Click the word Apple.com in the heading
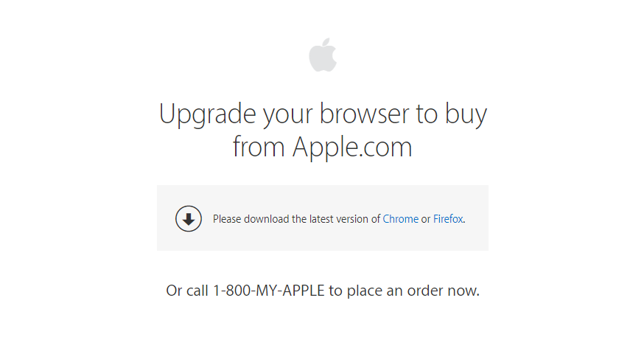This screenshot has height=354, width=644. pyautogui.click(x=352, y=147)
